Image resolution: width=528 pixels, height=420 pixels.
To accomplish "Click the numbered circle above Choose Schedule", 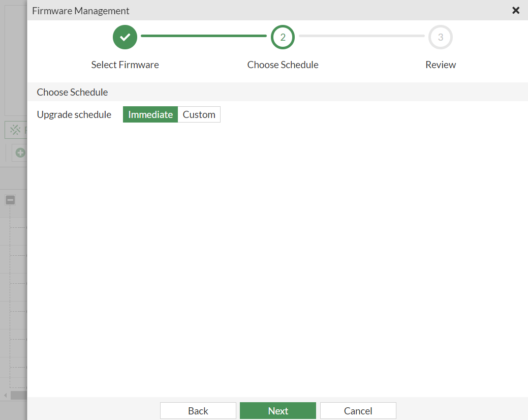I will [x=283, y=37].
